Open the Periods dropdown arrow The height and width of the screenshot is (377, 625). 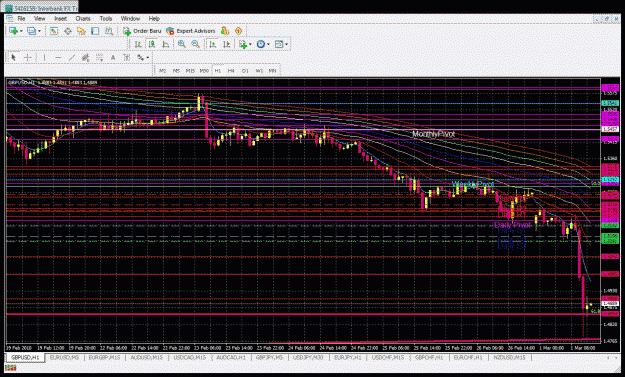[268, 44]
